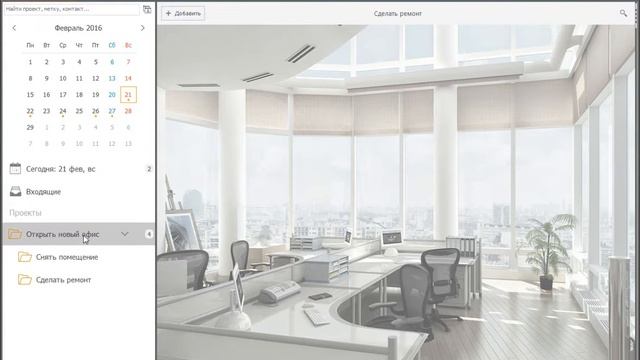Click the Добавить button
Viewport: 640px width, 360px height.
[183, 13]
